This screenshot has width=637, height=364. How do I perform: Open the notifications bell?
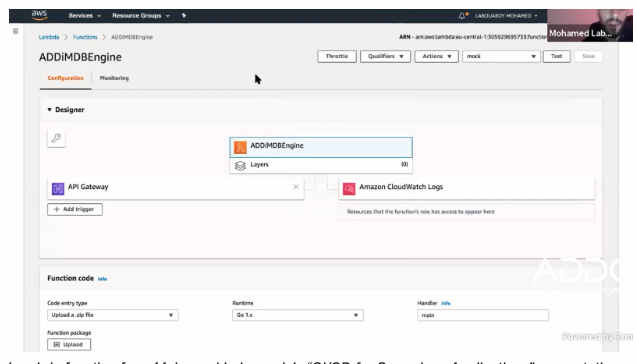tap(463, 15)
